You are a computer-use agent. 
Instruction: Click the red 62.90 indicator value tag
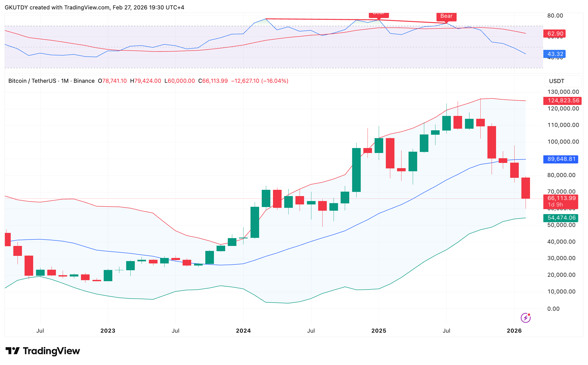point(555,34)
